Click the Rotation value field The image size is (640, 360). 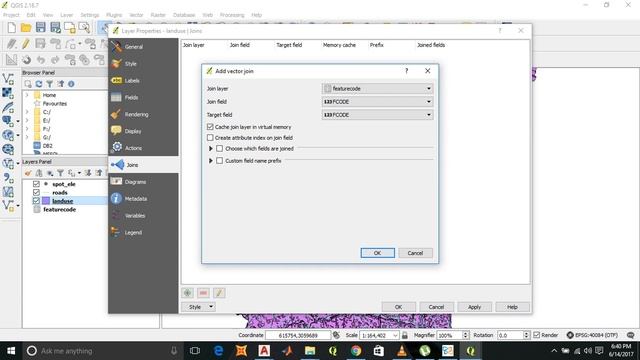coord(510,335)
